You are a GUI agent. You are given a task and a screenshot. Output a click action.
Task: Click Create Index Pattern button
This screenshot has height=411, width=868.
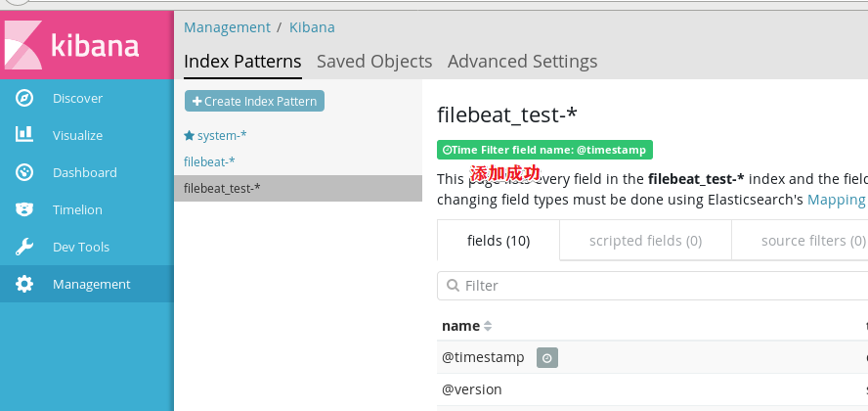point(254,101)
